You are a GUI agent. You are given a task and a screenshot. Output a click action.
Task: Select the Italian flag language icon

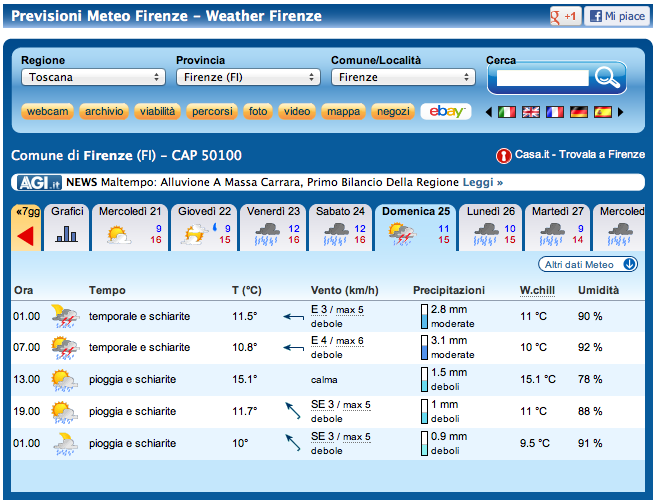pos(507,112)
